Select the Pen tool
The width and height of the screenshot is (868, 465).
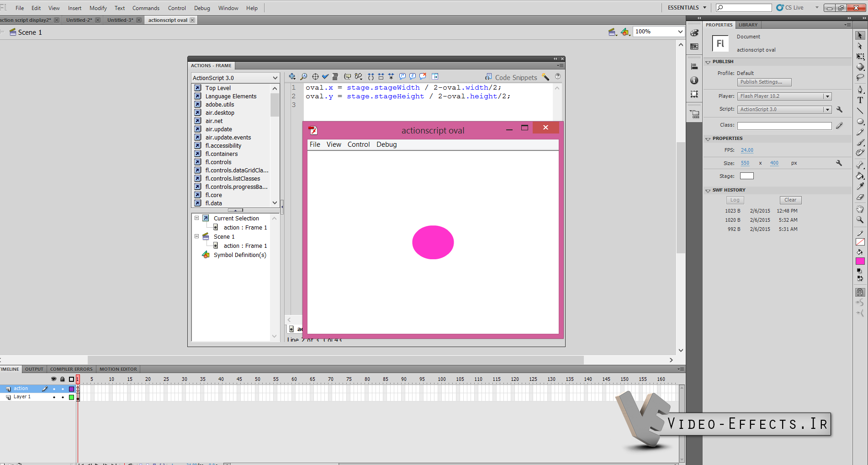860,90
